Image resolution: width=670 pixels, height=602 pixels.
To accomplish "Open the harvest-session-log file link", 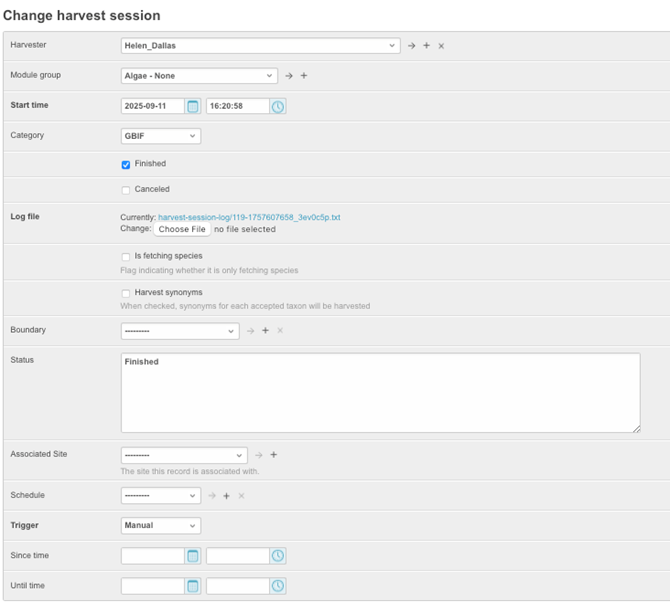I will (x=249, y=217).
